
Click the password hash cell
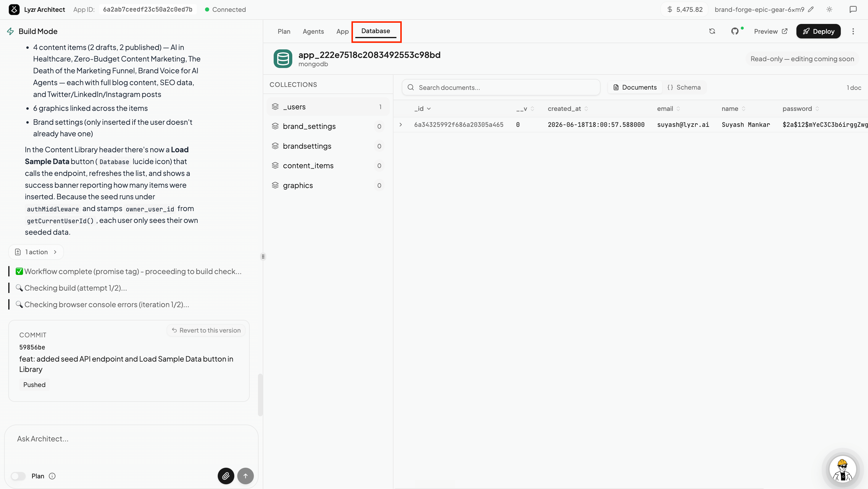pos(825,124)
